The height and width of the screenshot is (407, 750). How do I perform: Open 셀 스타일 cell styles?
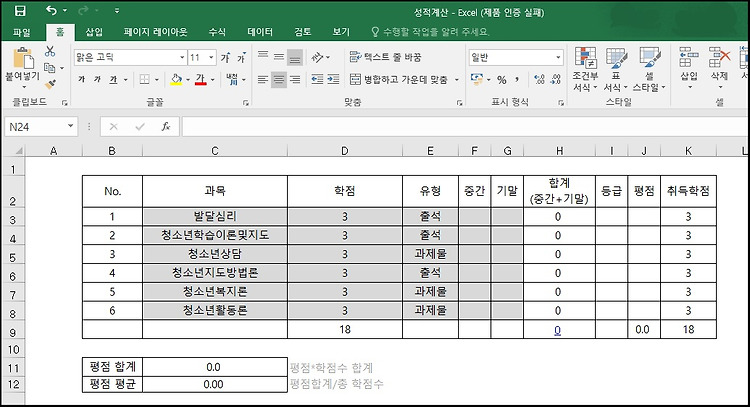point(649,70)
